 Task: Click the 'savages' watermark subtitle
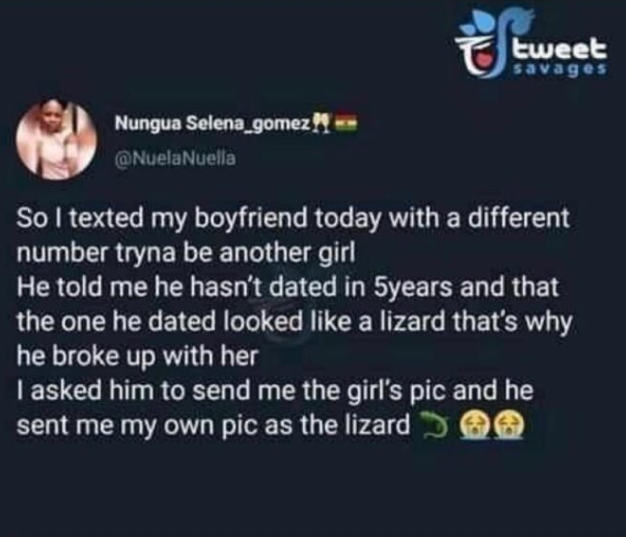tap(561, 69)
